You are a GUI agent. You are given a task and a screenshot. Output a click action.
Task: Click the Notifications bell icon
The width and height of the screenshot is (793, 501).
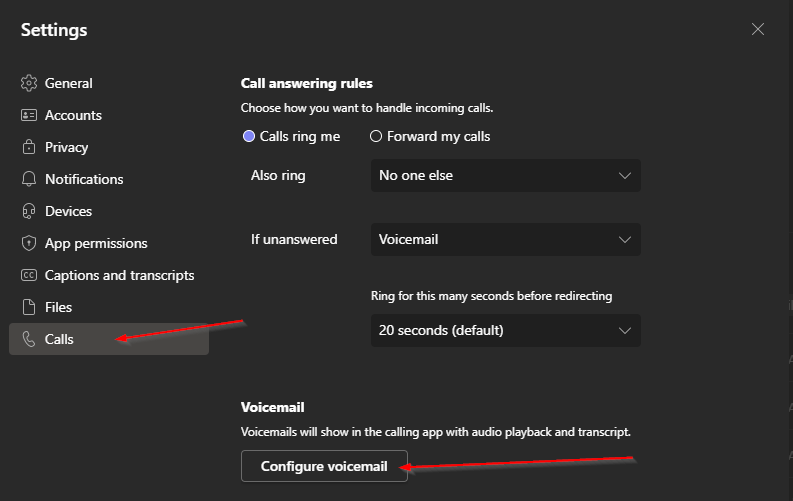29,179
